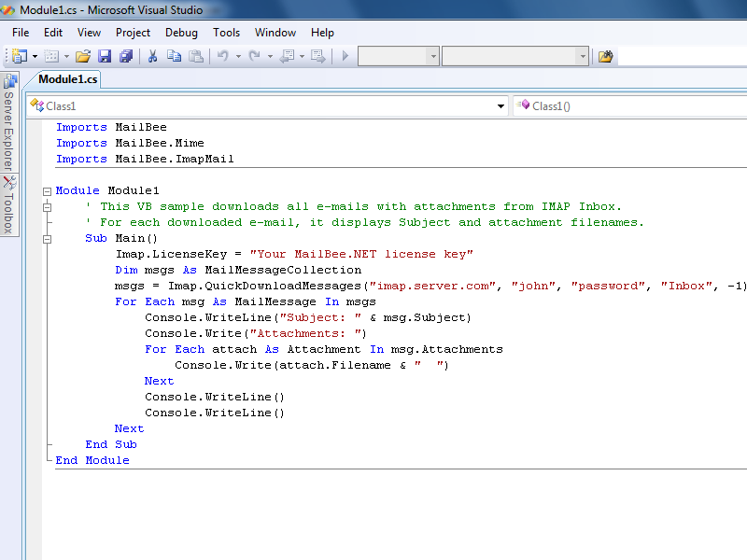The height and width of the screenshot is (560, 747).
Task: Click the Class1() method icon in members dropdown
Action: (523, 105)
